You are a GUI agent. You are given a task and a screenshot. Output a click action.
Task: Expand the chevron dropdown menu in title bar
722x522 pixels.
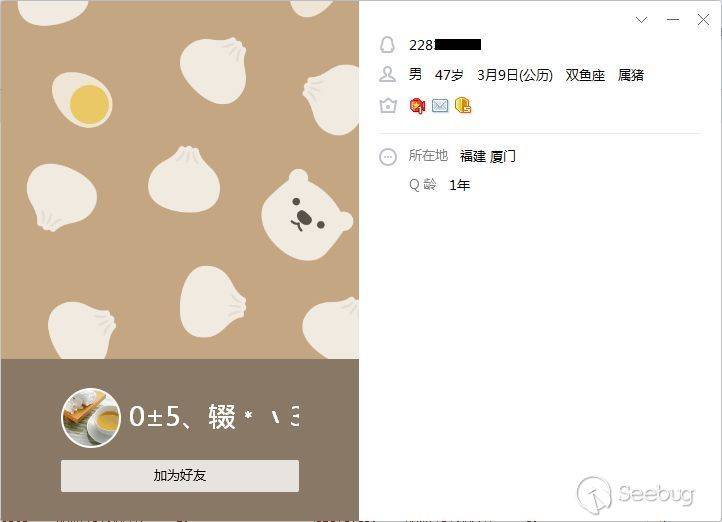(x=641, y=19)
